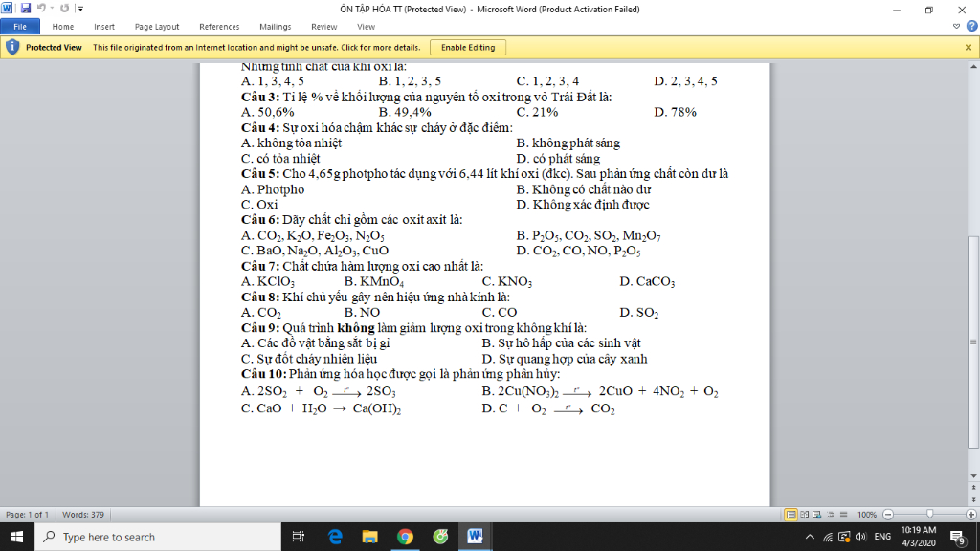Viewport: 980px width, 551px height.
Task: Switch to Draft view
Action: click(843, 515)
